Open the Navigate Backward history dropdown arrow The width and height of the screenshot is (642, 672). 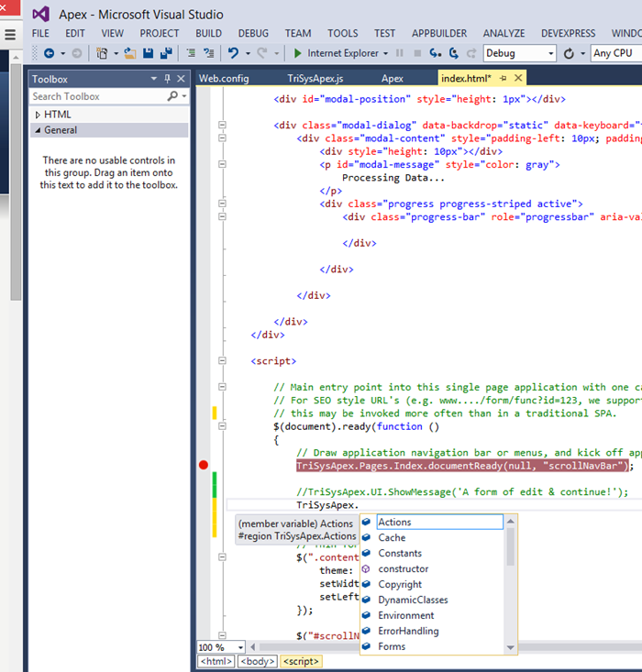point(63,53)
